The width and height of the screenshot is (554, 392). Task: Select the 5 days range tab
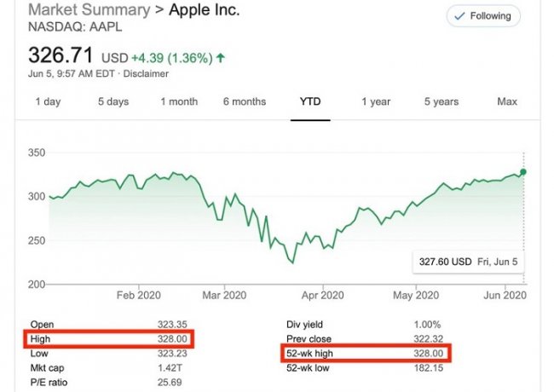pos(113,102)
